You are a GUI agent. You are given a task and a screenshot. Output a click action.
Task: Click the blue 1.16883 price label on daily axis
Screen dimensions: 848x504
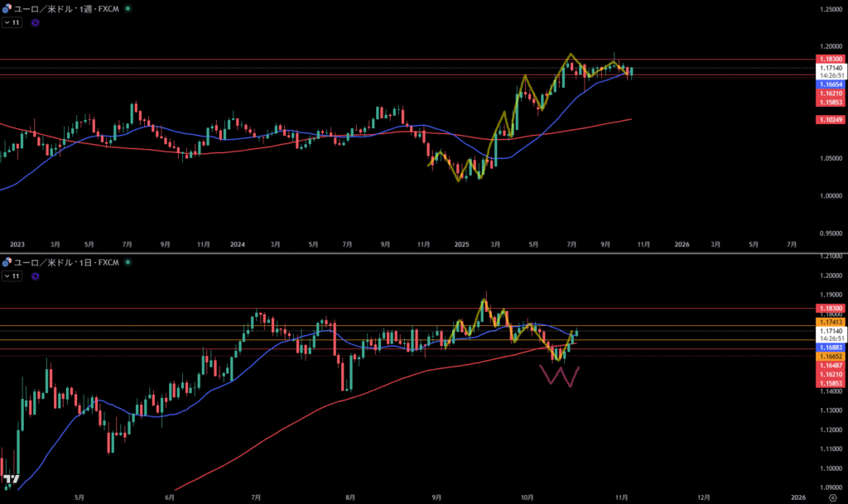[831, 348]
